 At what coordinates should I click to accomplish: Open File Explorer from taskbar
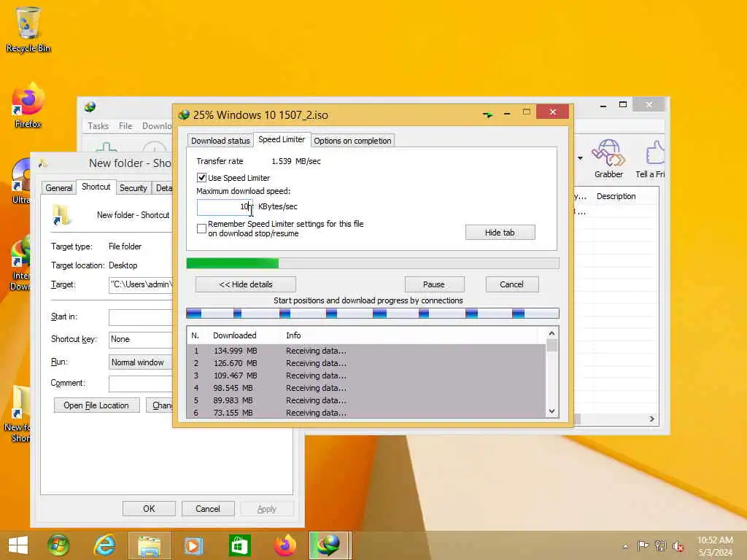point(150,545)
